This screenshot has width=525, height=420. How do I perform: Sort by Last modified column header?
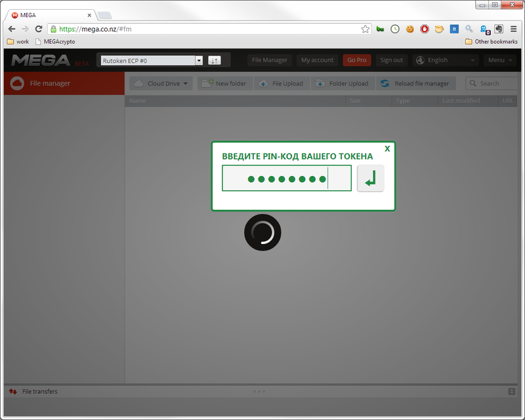(468, 101)
